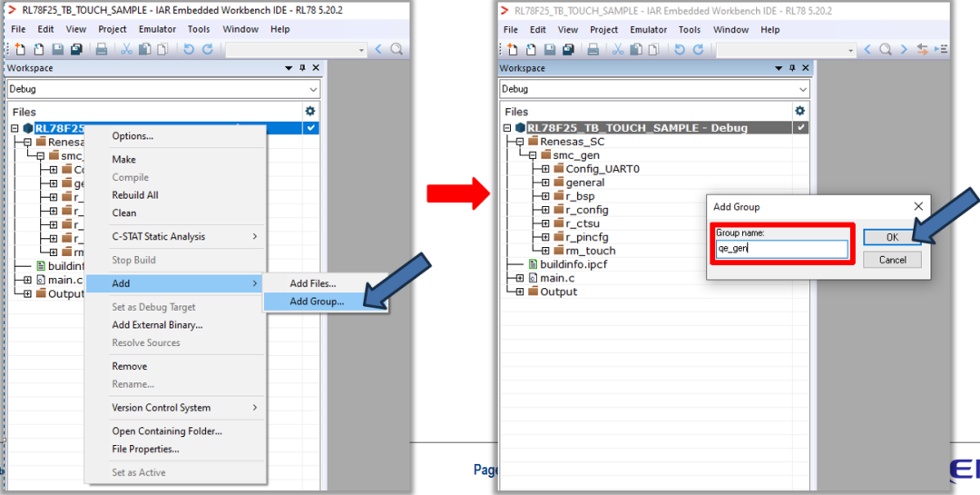Click the Undo icon in right window toolbar
Screen dimensions: 980x495
[x=679, y=49]
